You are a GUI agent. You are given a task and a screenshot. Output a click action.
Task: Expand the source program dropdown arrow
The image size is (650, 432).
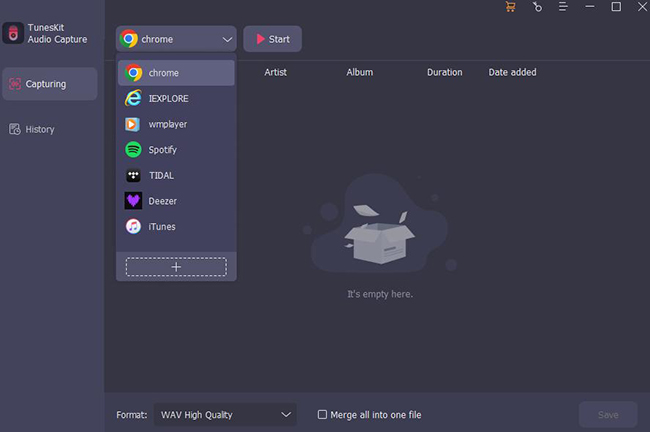point(227,39)
